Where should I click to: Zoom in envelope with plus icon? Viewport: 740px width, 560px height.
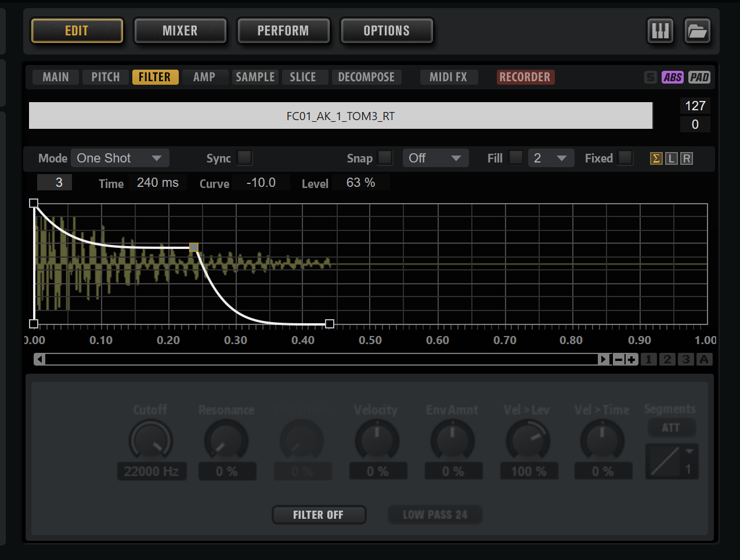(x=631, y=360)
